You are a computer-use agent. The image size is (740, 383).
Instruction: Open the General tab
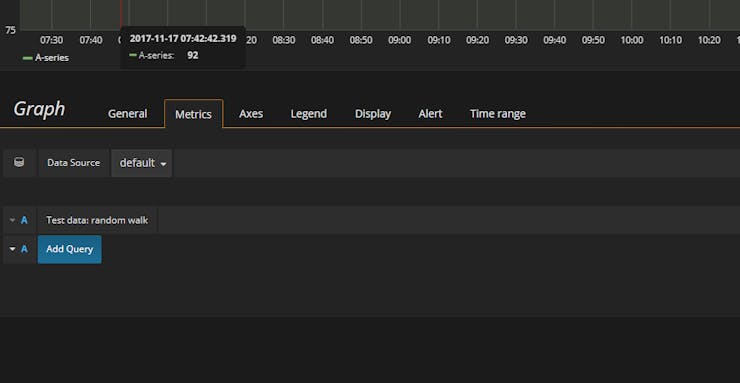tap(127, 114)
